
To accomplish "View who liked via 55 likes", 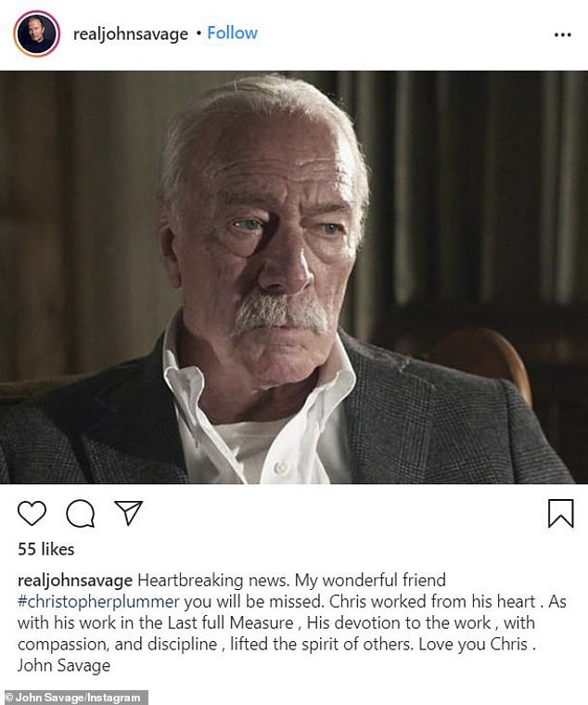I will tap(45, 551).
